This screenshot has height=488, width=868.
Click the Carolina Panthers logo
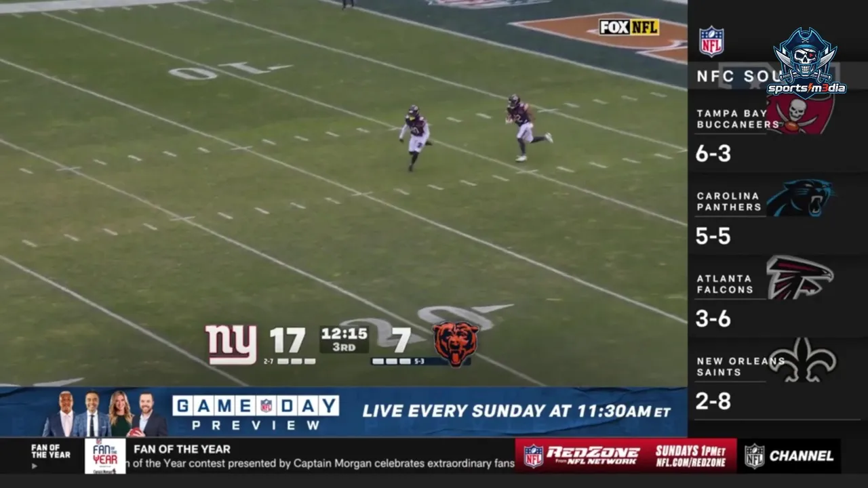point(800,198)
